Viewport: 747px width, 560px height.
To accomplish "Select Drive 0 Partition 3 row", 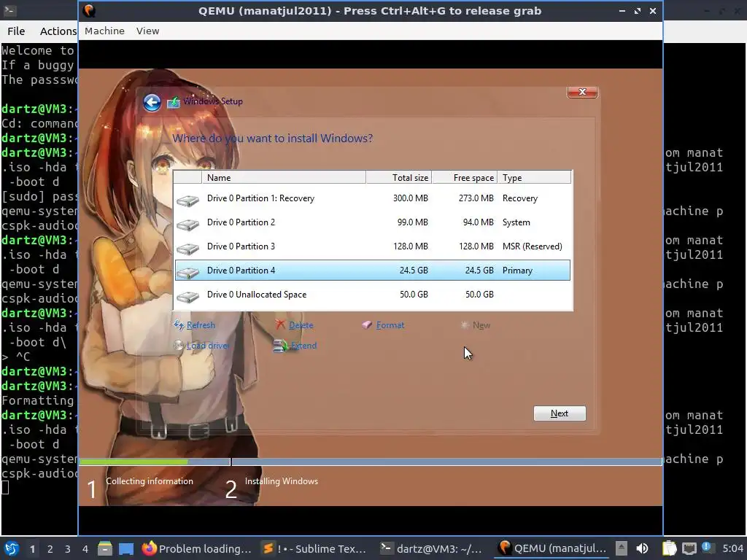I will [373, 246].
